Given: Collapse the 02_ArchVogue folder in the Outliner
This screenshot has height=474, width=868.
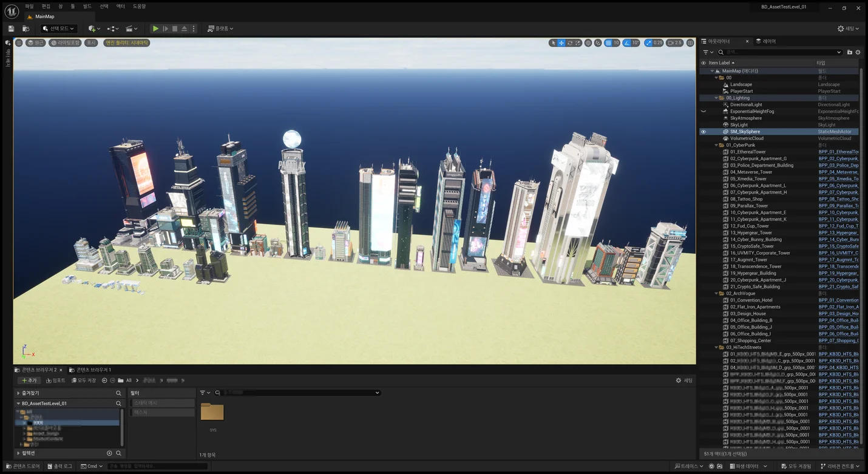Looking at the screenshot, I should click(717, 293).
